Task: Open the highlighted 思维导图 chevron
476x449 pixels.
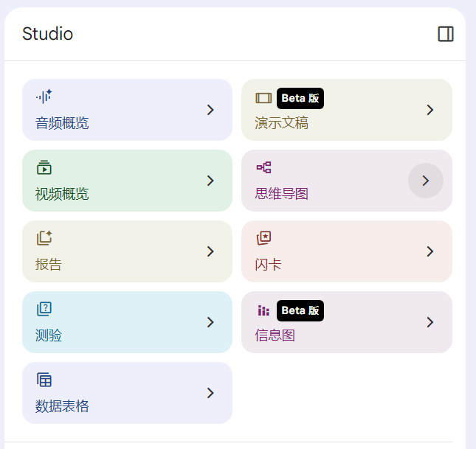Action: tap(426, 181)
